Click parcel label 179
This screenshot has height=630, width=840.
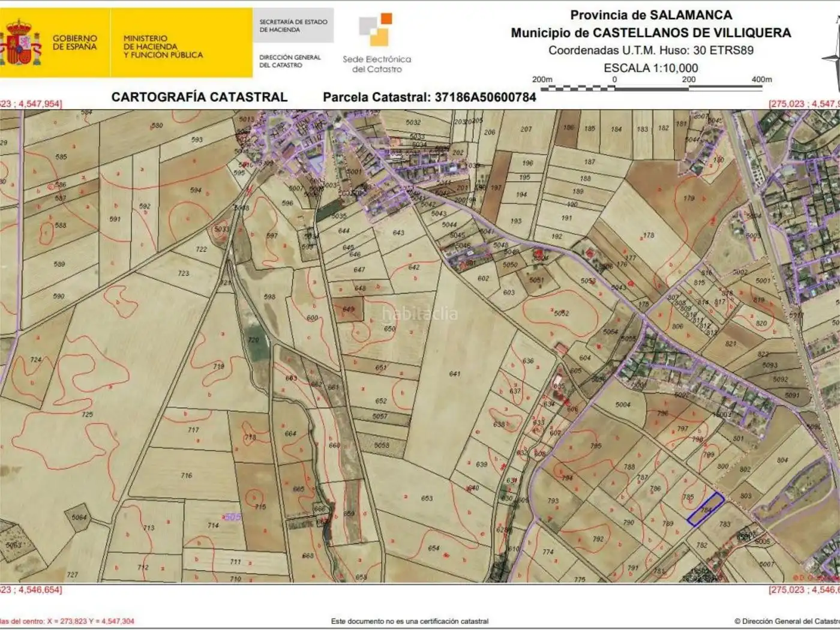689,198
